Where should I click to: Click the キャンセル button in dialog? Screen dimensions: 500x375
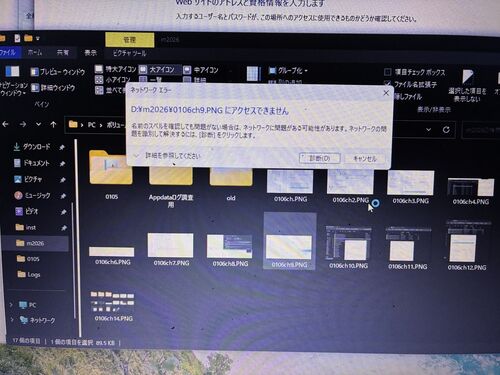[365, 159]
